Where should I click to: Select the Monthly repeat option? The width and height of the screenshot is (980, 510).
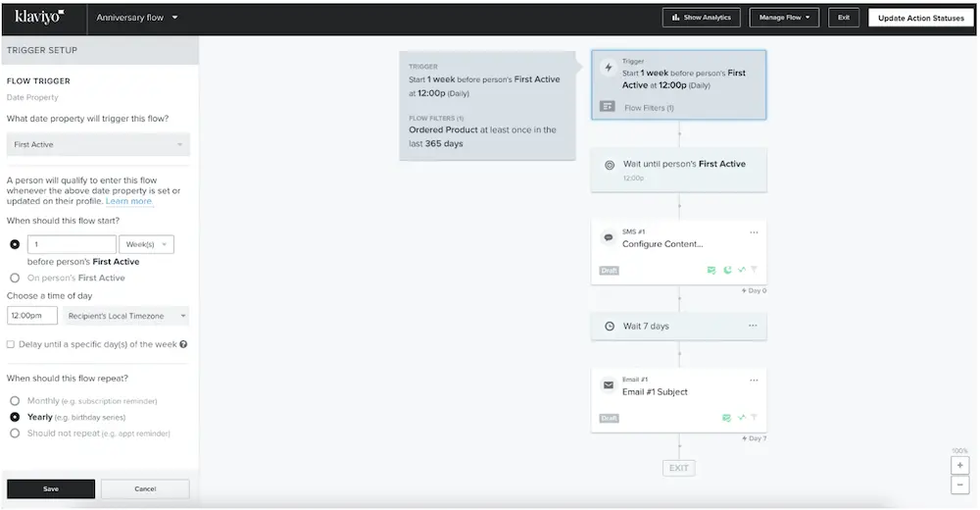coord(15,401)
